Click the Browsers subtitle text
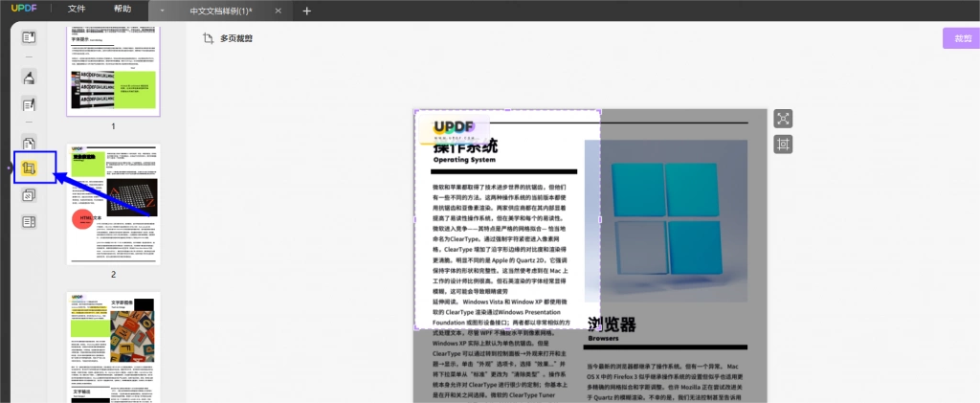Screen dimensions: 980x403 point(603,339)
